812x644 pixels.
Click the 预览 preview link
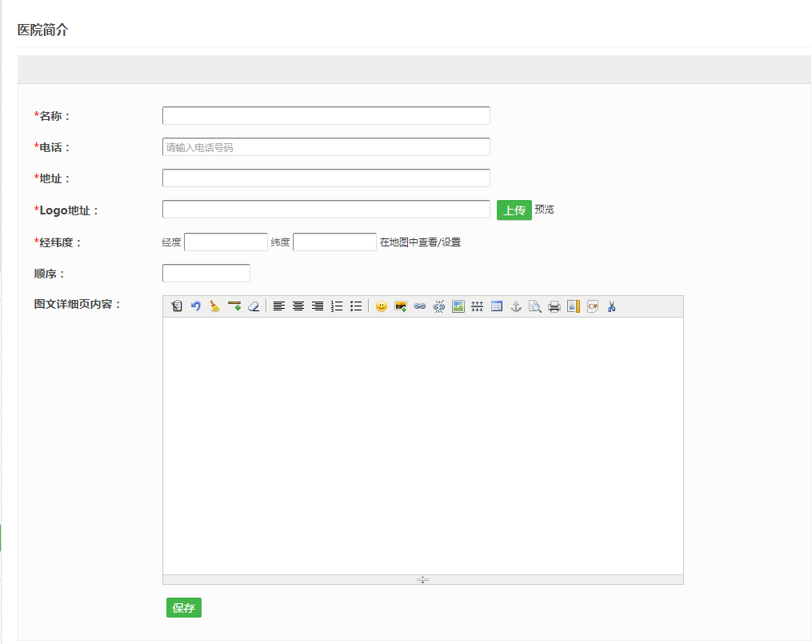(x=544, y=210)
